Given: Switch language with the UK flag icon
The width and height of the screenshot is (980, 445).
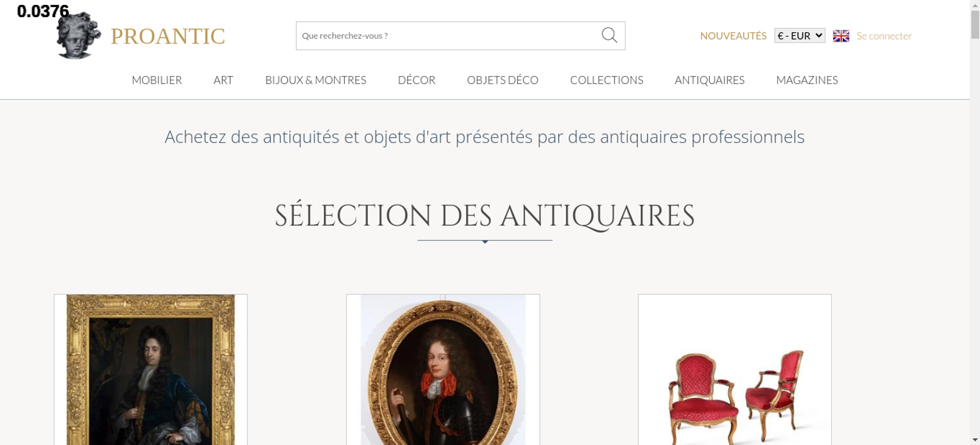Looking at the screenshot, I should (x=841, y=36).
